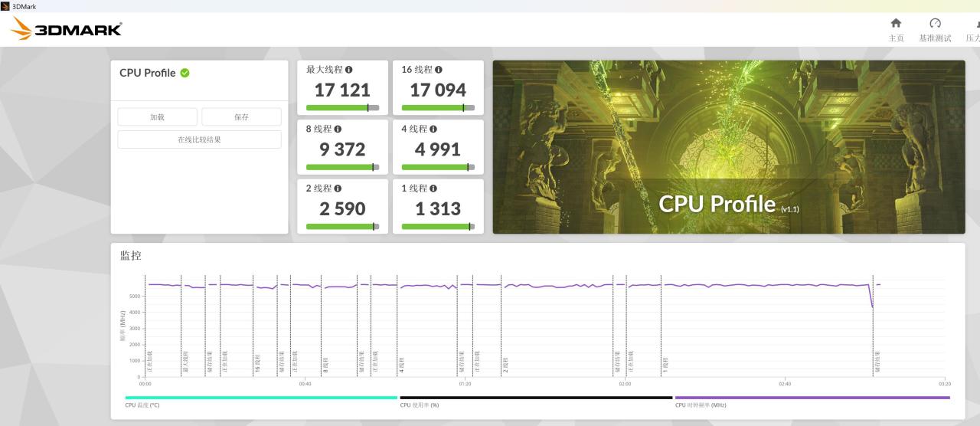The height and width of the screenshot is (426, 980).
Task: Click the 监控 monitoring heading
Action: (131, 255)
